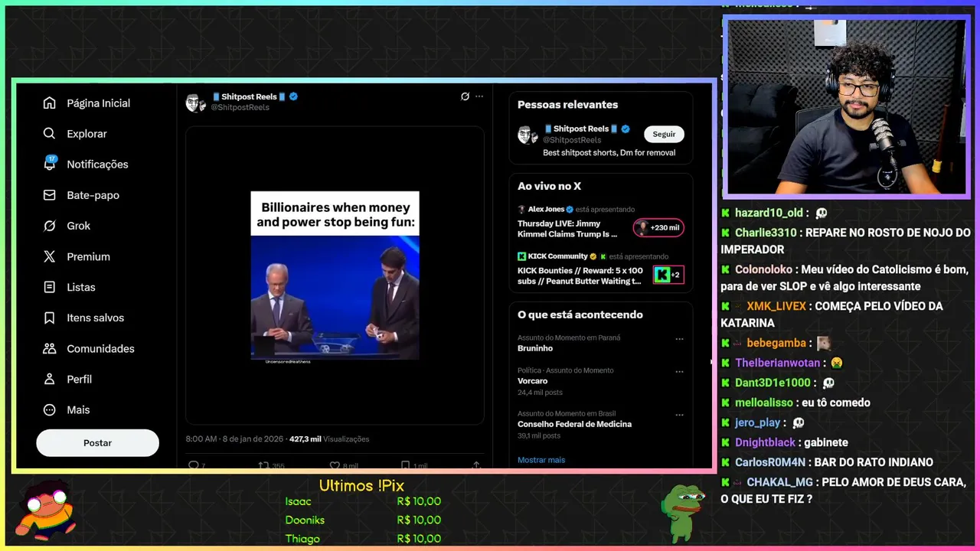Click chat username Dnightblack
The height and width of the screenshot is (551, 980).
766,442
